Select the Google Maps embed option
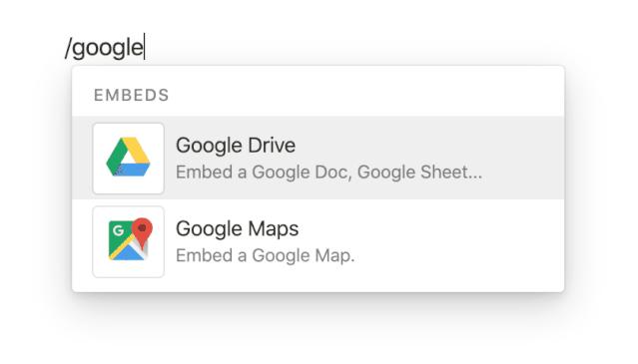638x364 pixels. click(318, 241)
